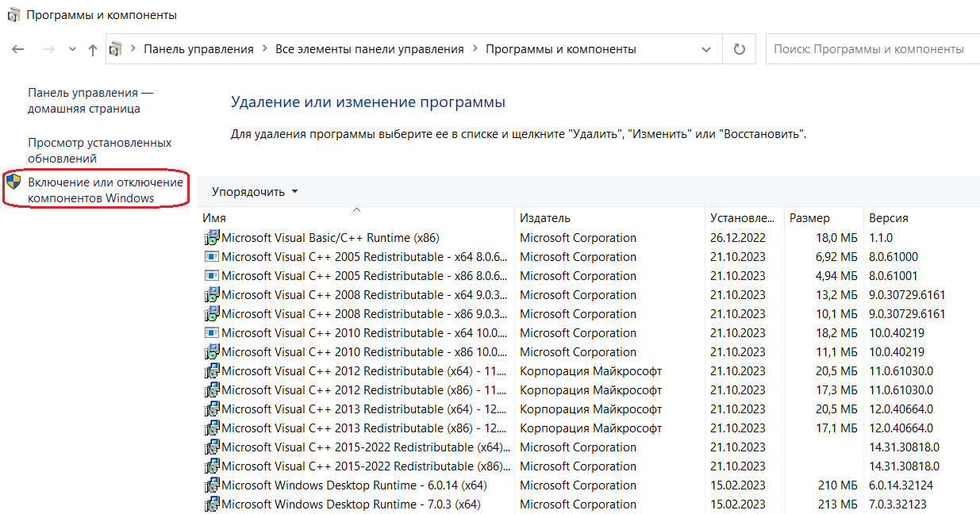
Task: Open the 'Упорядочить' dropdown menu
Action: (x=255, y=192)
